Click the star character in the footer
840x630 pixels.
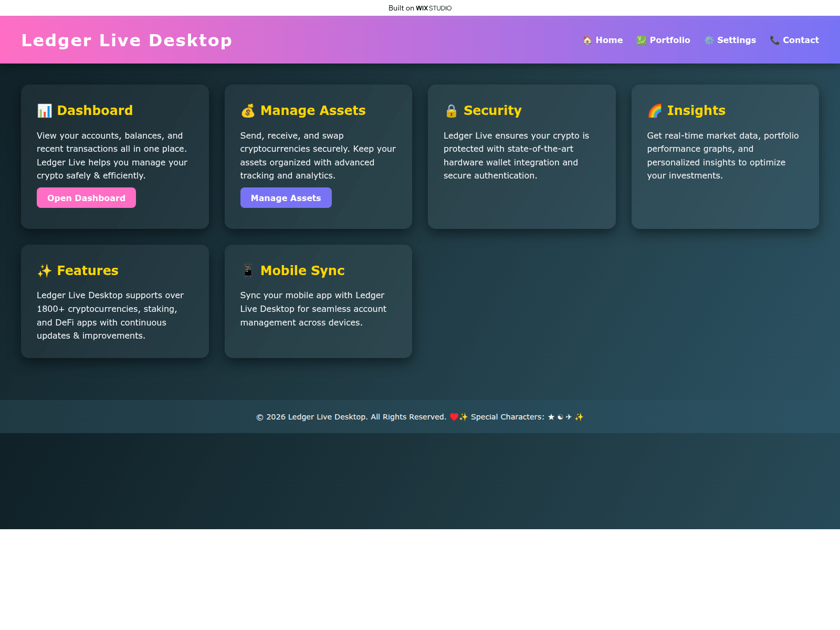551,417
